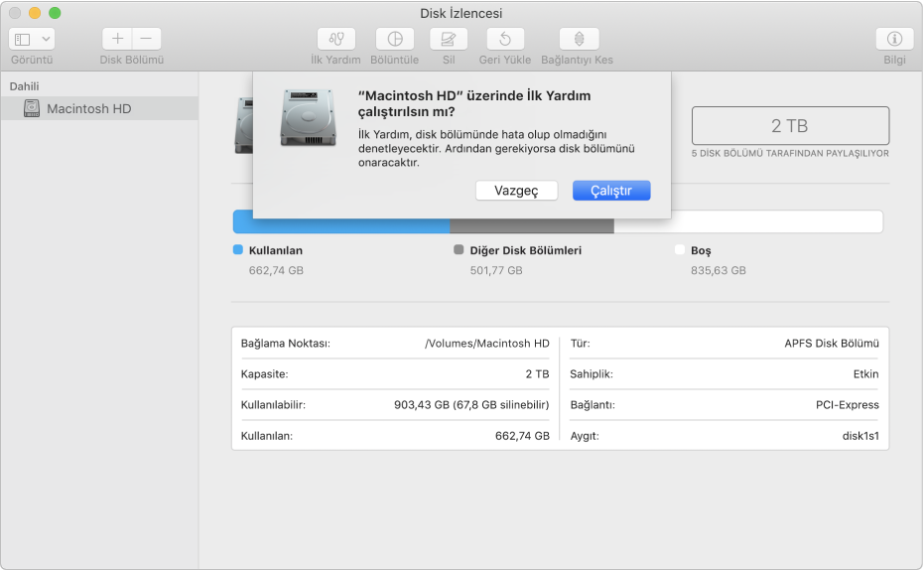The width and height of the screenshot is (924, 571).
Task: Click the Diğer Disk Bölümleri label
Action: [526, 250]
